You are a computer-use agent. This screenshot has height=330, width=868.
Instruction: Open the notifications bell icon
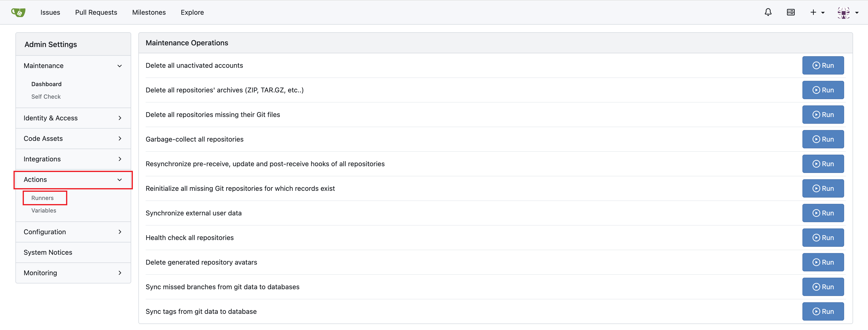coord(768,13)
